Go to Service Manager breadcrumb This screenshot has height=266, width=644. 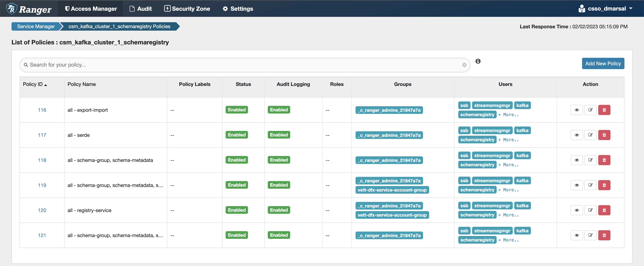point(36,26)
